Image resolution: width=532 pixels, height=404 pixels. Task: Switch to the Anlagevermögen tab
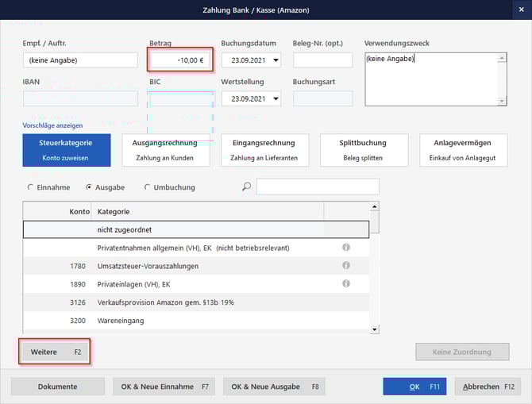click(464, 150)
